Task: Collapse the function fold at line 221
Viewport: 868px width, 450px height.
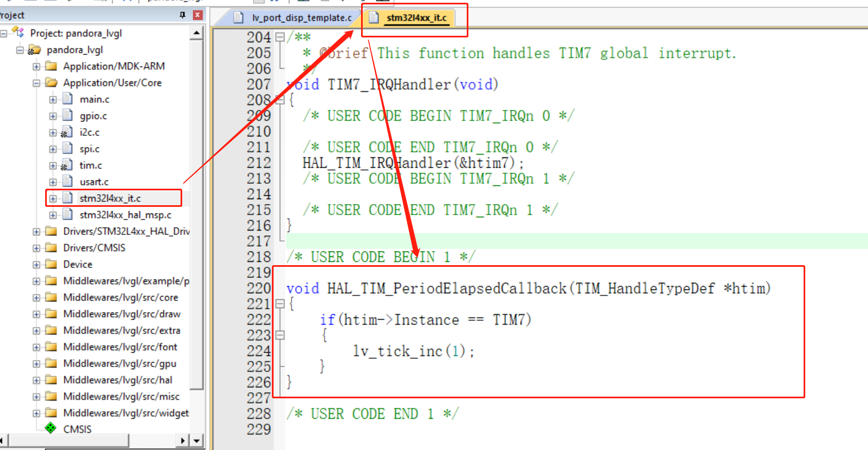Action: (x=280, y=304)
